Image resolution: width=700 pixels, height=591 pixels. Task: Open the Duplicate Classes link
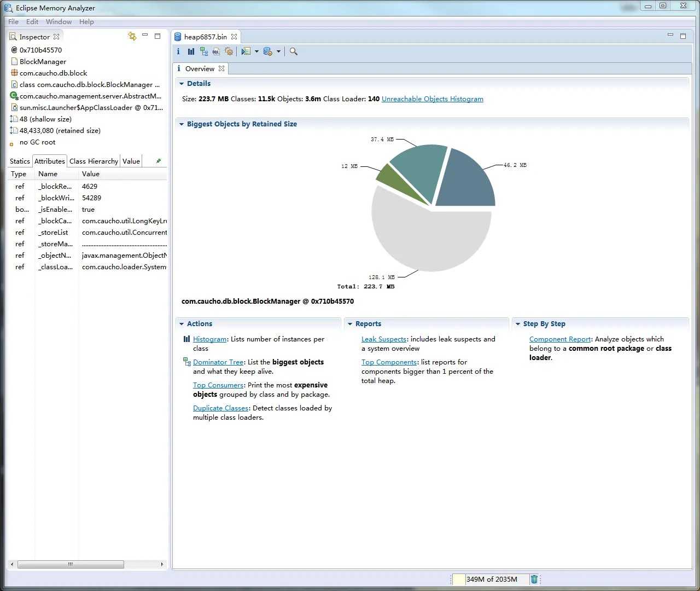tap(220, 408)
